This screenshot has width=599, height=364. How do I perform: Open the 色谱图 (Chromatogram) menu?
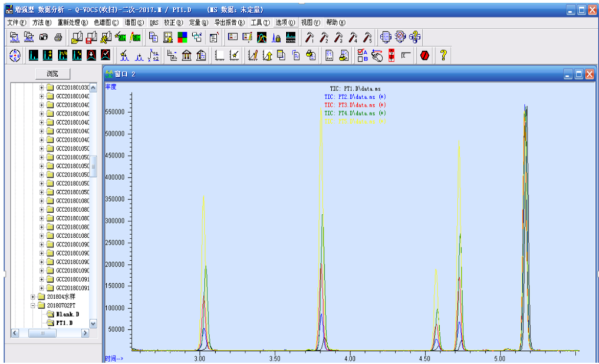[x=106, y=22]
